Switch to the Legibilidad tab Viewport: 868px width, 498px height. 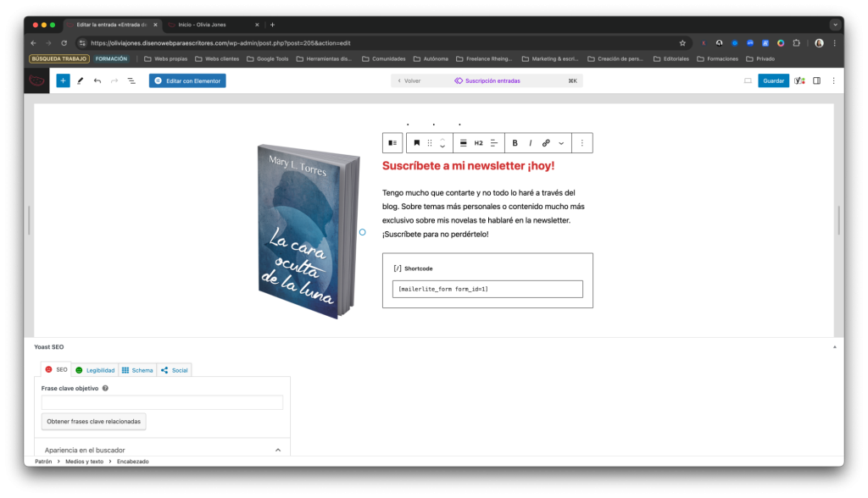[94, 370]
